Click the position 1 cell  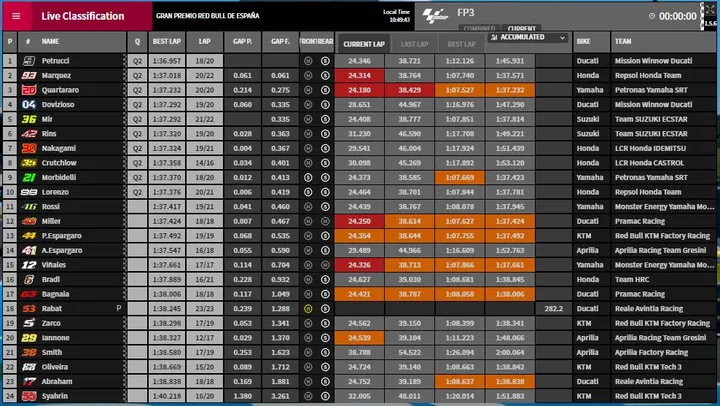[x=10, y=61]
